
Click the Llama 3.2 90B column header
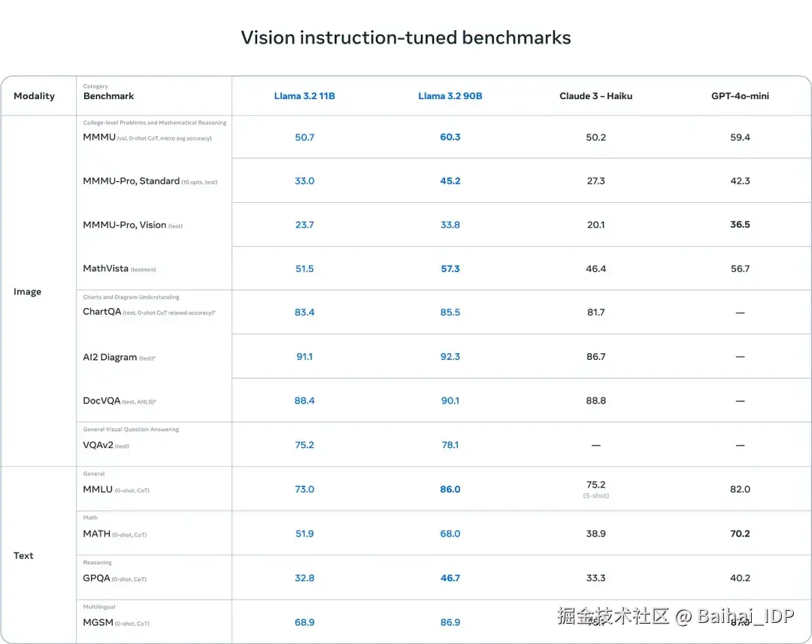450,96
